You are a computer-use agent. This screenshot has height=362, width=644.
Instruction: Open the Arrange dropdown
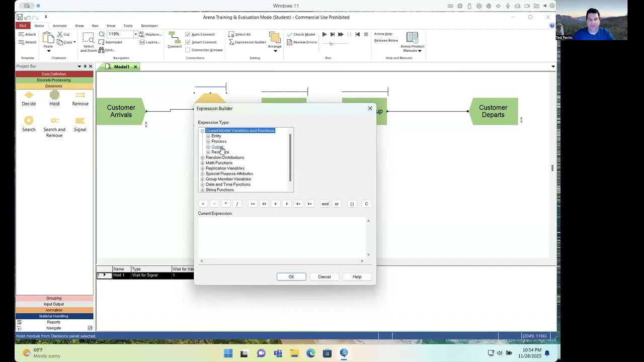pos(275,51)
